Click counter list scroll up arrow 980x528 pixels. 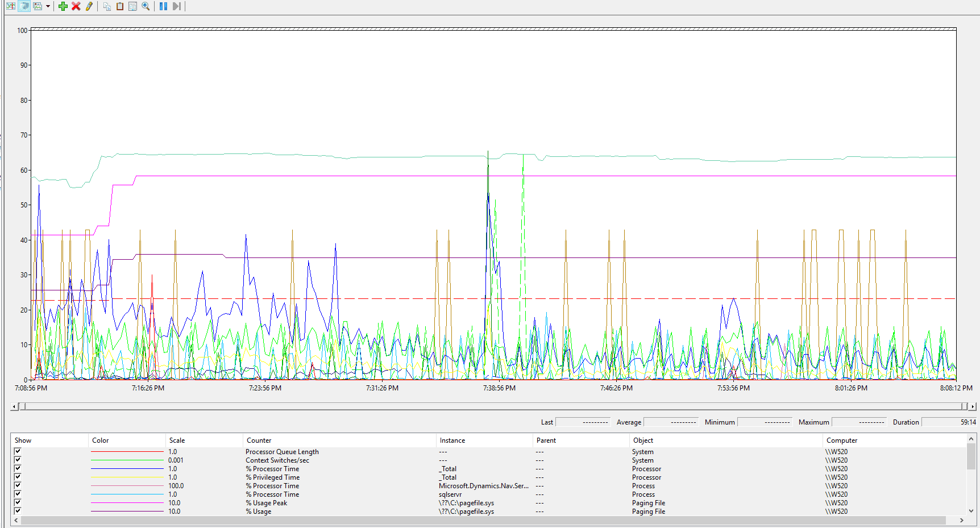[971, 439]
